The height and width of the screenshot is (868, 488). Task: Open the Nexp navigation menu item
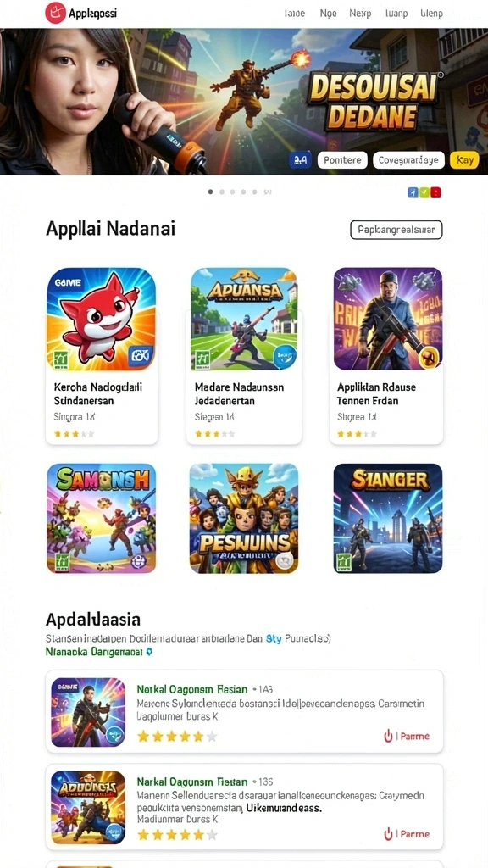[361, 14]
